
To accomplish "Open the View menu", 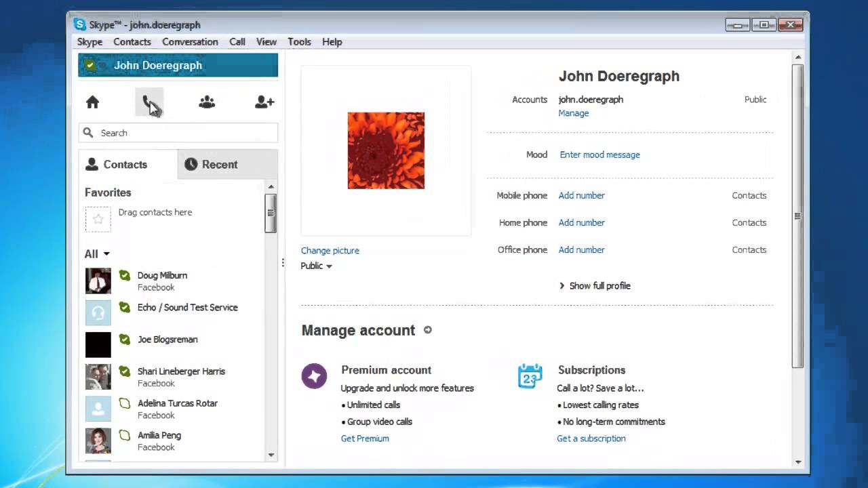I will (x=267, y=42).
